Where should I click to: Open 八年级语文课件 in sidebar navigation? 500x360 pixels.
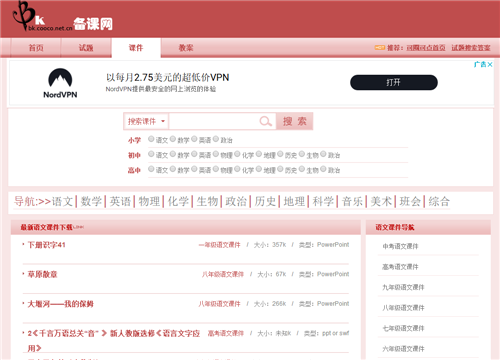click(403, 308)
